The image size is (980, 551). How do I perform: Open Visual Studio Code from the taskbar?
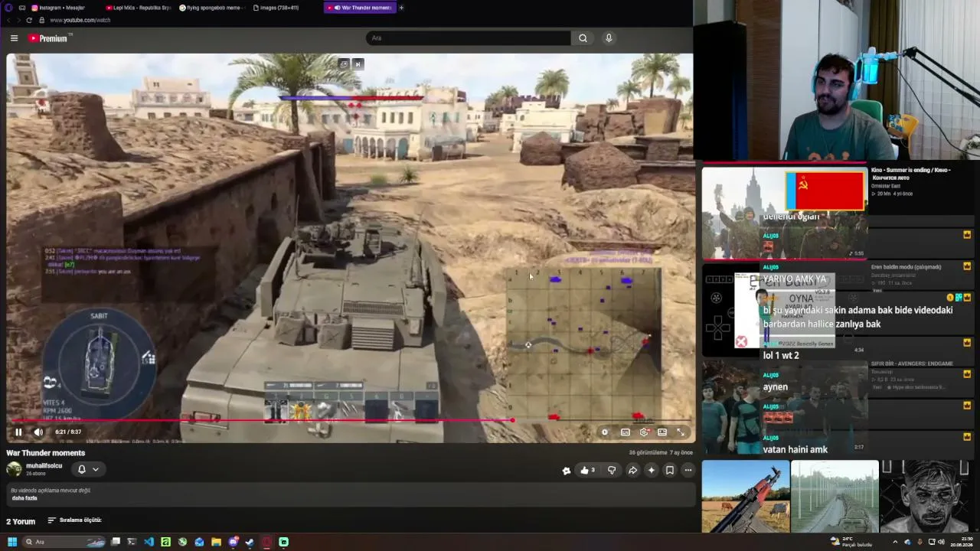pyautogui.click(x=149, y=542)
